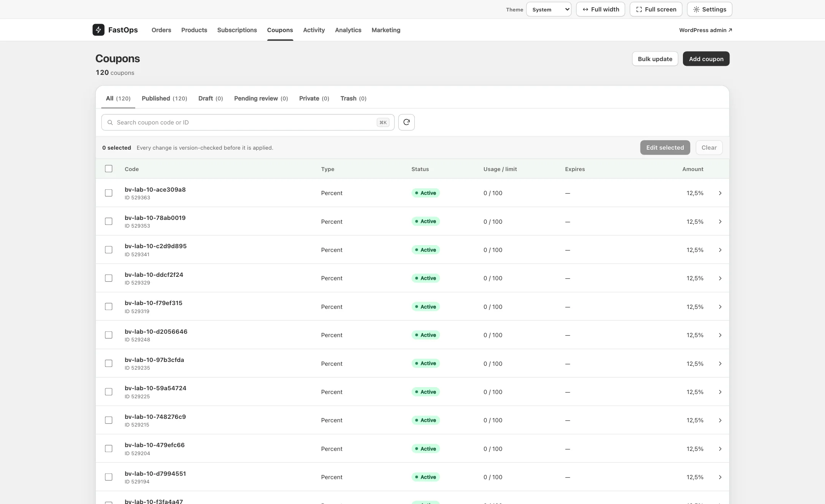Open the WordPress admin link
The image size is (825, 504).
point(705,30)
